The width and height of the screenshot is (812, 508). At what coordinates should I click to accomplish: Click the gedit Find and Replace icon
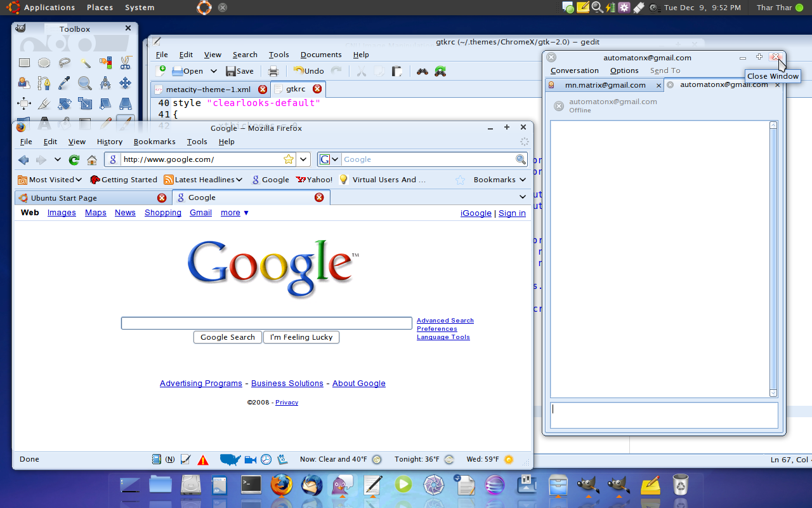[440, 71]
